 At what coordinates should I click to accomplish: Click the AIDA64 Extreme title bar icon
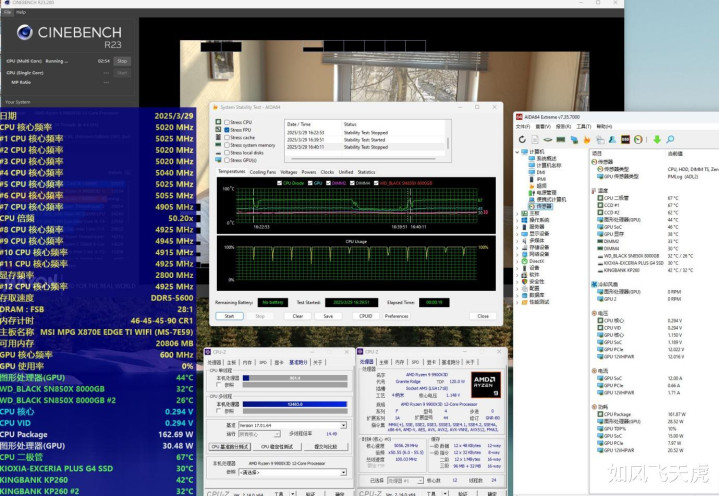[x=519, y=117]
